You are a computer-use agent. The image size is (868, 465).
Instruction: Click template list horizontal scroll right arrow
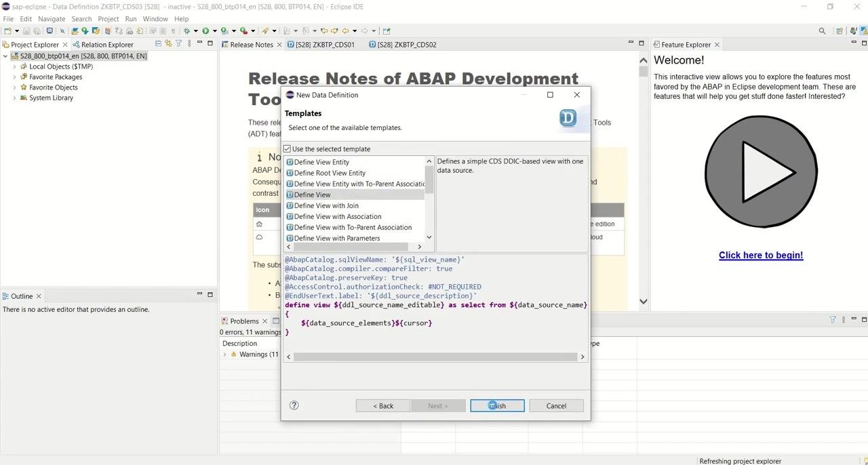click(420, 247)
